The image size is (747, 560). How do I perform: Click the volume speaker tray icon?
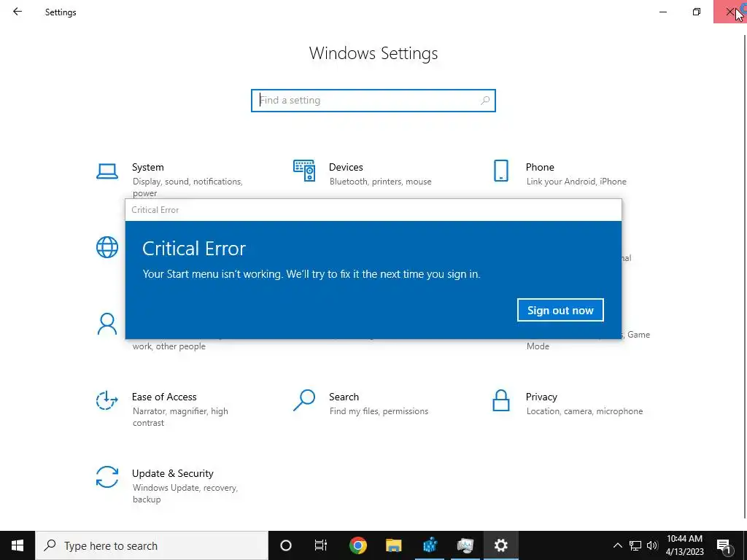coord(652,545)
